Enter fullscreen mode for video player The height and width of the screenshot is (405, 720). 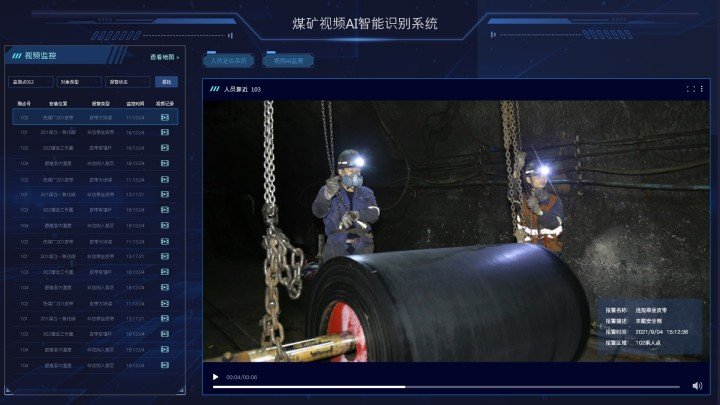(x=689, y=89)
